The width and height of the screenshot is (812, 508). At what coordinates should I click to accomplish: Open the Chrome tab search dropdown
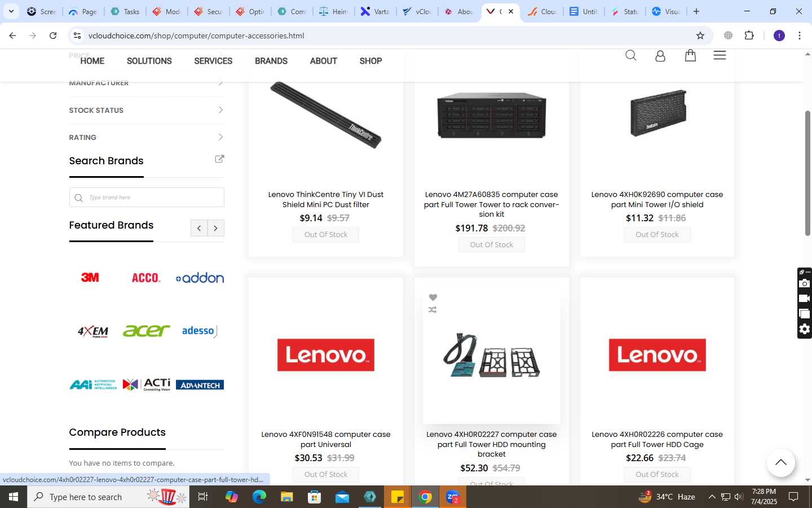(11, 11)
